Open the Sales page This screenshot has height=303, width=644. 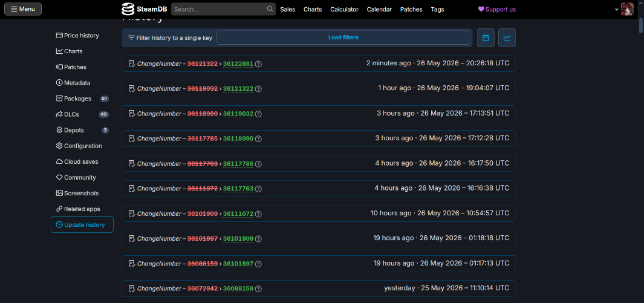pos(287,9)
